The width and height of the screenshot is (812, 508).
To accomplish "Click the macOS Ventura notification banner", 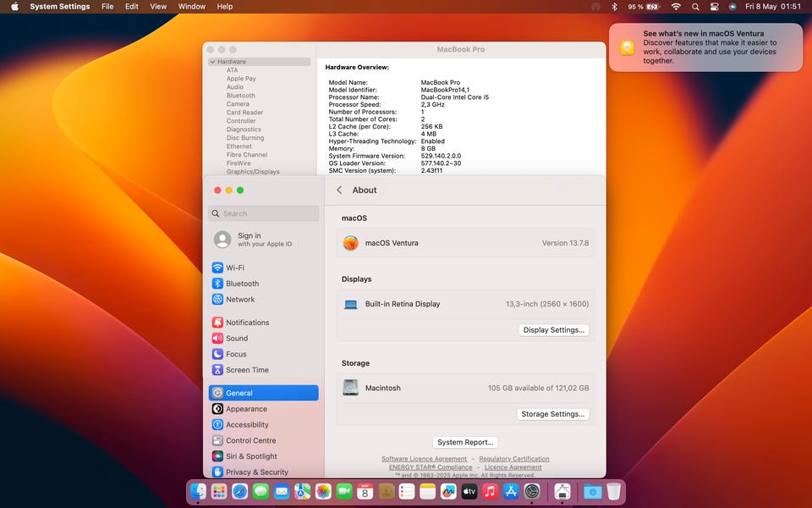I will [x=705, y=47].
